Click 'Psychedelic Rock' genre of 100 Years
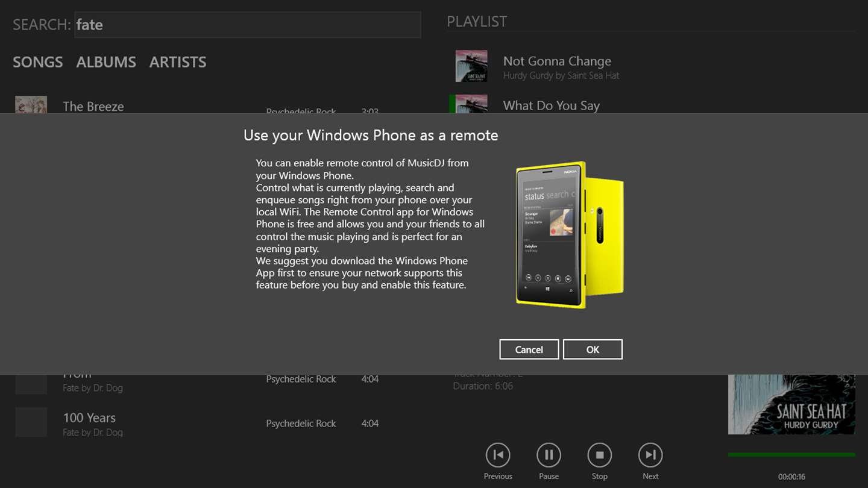Image resolution: width=868 pixels, height=488 pixels. point(301,424)
